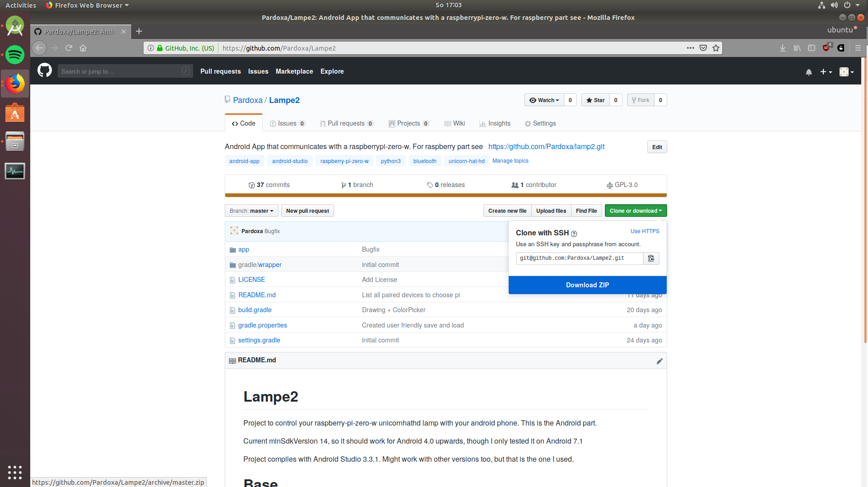Screen dimensions: 868x487
Task: Open System Monitor from the dock
Action: [15, 171]
